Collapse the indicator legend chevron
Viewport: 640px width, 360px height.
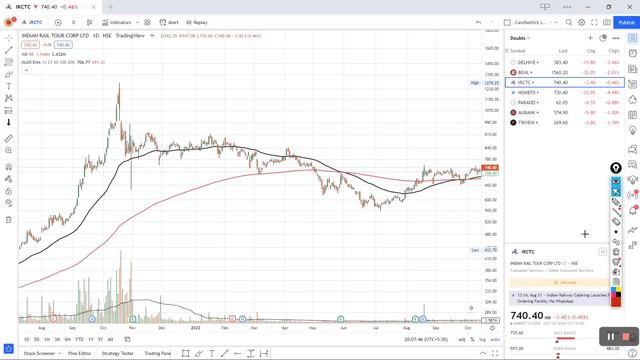pos(26,70)
